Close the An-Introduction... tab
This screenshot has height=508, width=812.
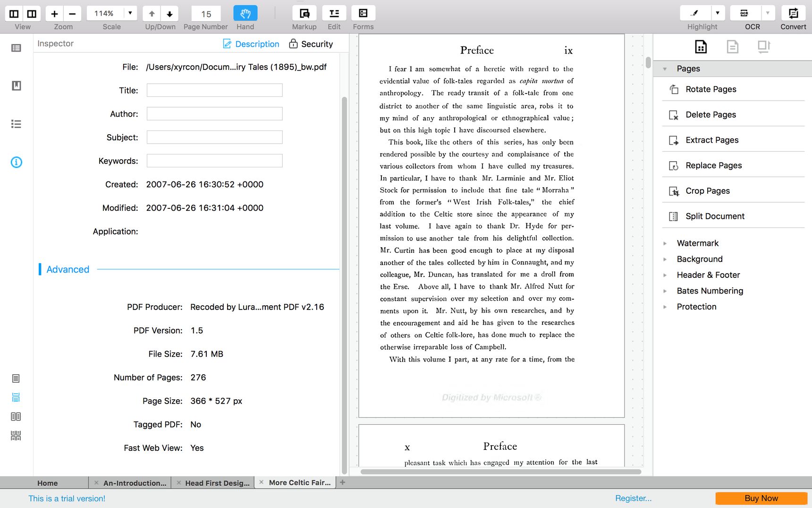pos(96,483)
